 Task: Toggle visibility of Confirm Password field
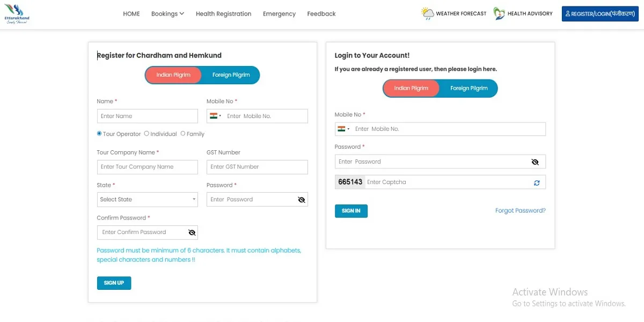[x=192, y=232]
